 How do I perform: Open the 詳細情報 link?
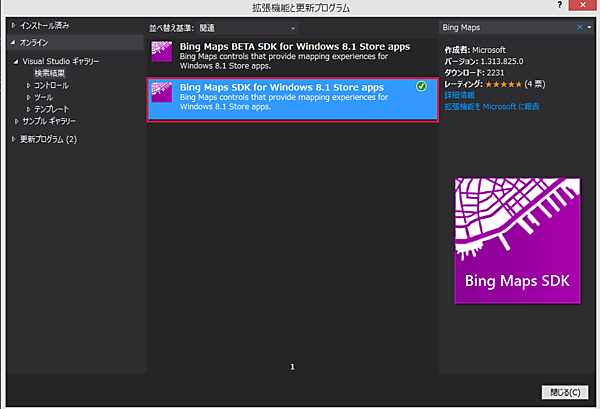pyautogui.click(x=459, y=95)
